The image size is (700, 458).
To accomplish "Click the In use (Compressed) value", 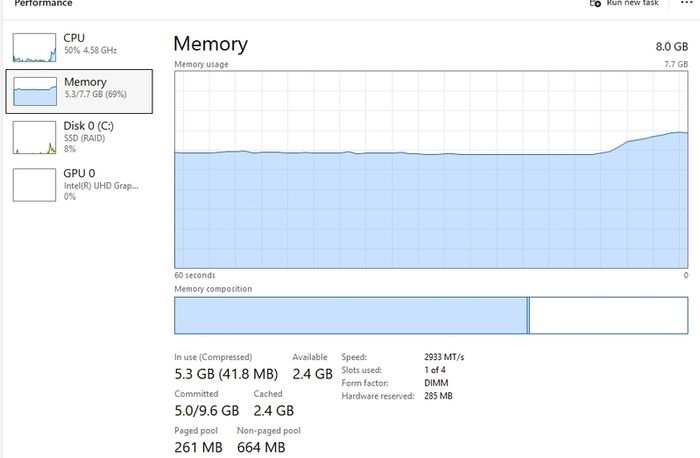I will pyautogui.click(x=226, y=374).
